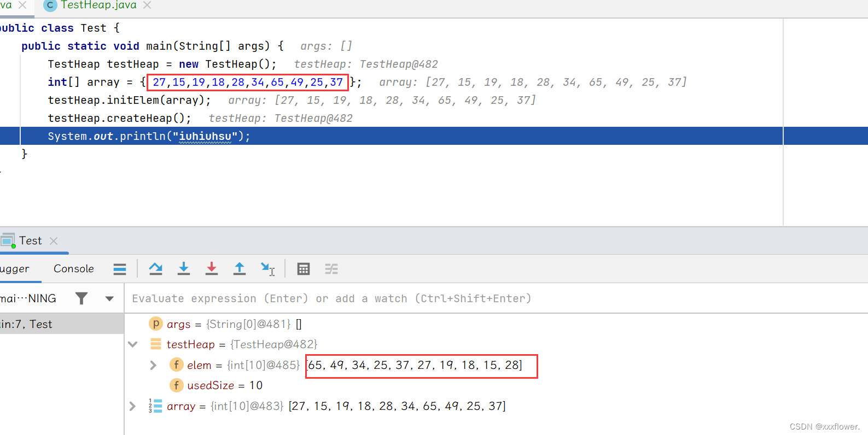Select the usedSize = 10 field row
The image size is (868, 435).
[496, 385]
